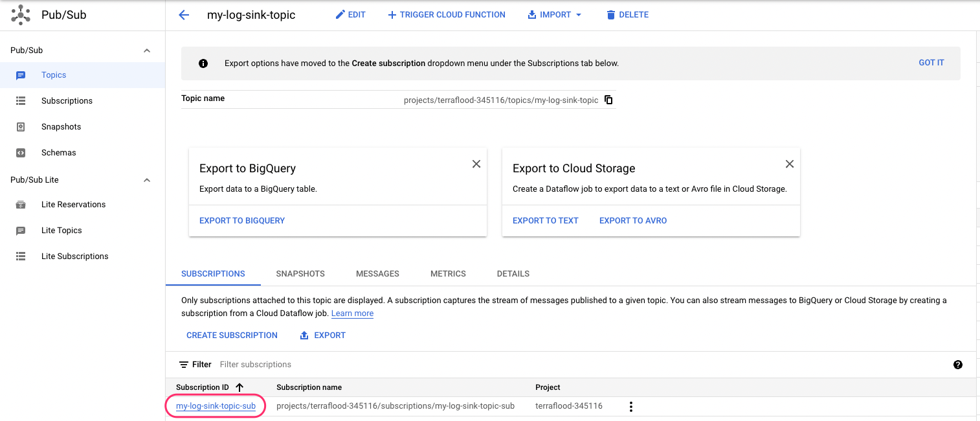
Task: Sort by Subscription ID arrow
Action: click(x=239, y=387)
